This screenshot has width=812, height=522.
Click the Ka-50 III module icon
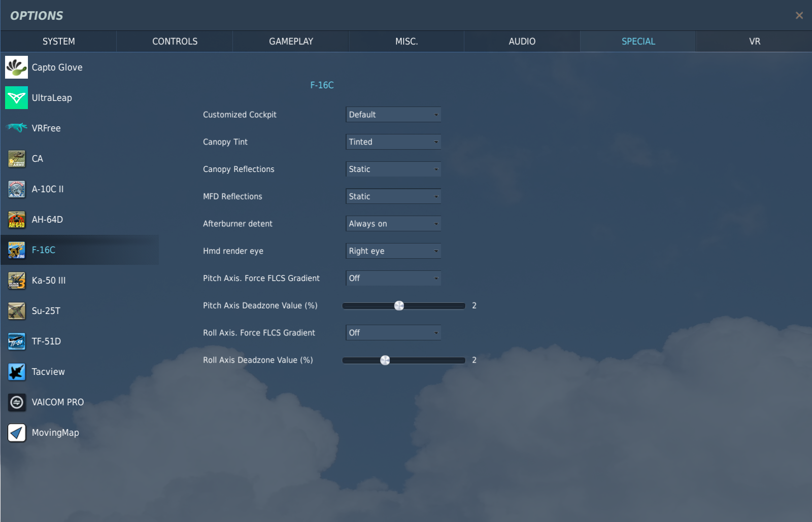tap(16, 280)
